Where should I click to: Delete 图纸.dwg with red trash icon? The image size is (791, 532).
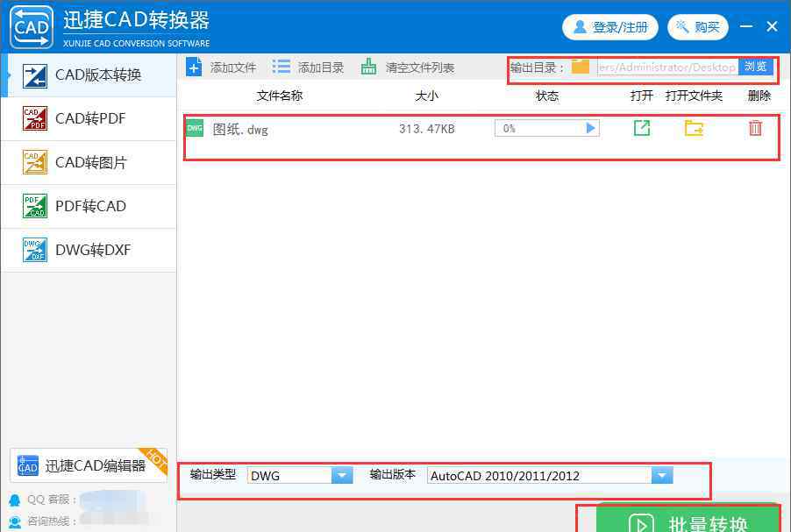click(755, 128)
